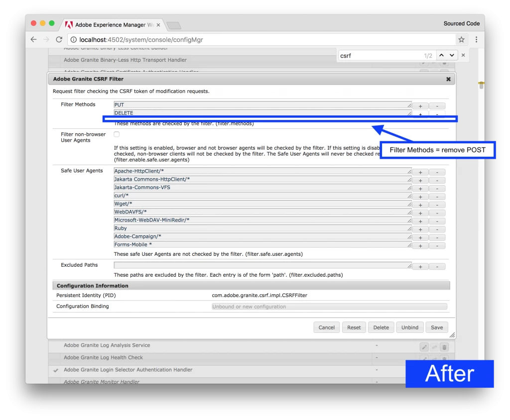Remove the Excluded Paths entry
The width and height of the screenshot is (510, 420).
coord(437,267)
